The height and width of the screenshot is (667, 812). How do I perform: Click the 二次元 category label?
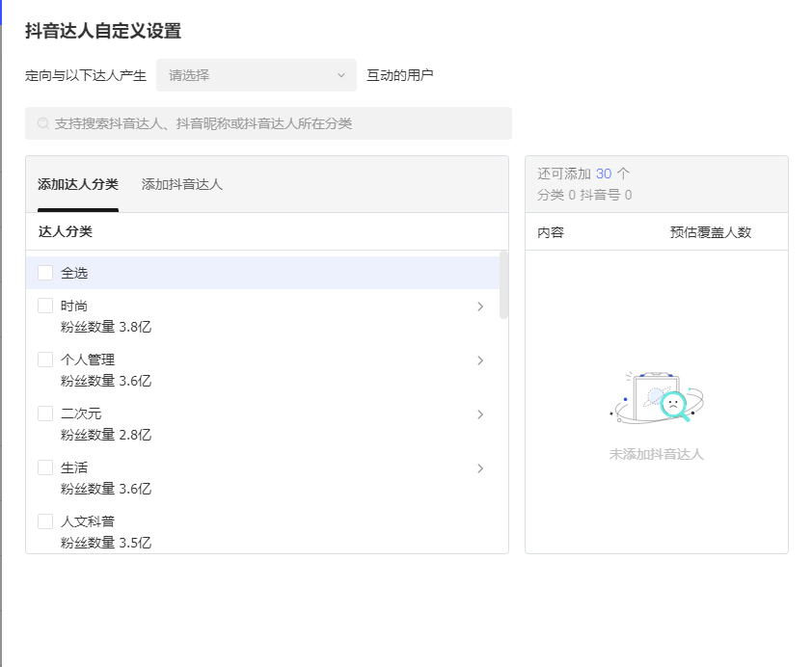[x=81, y=414]
